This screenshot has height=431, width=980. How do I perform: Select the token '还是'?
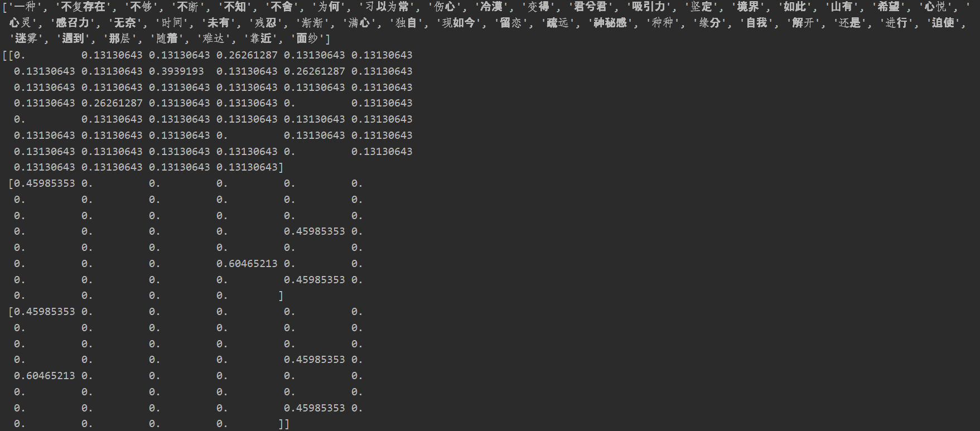coord(850,23)
